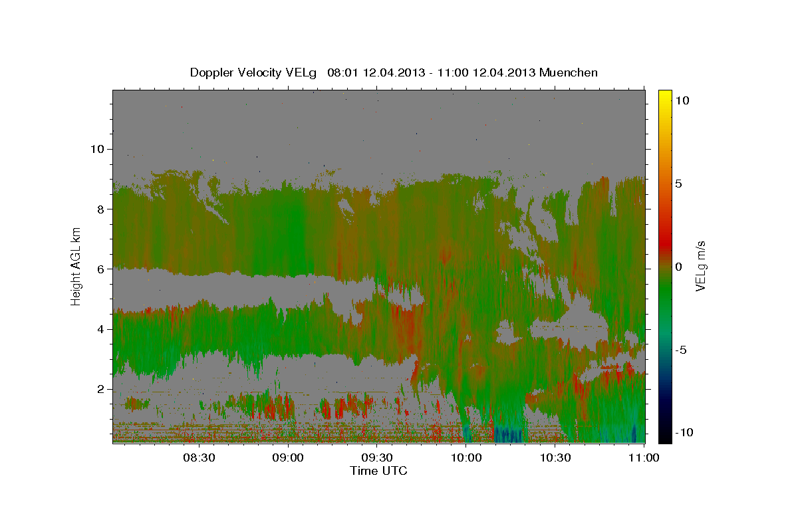Click the colorbar value 10 at top

coord(682,100)
